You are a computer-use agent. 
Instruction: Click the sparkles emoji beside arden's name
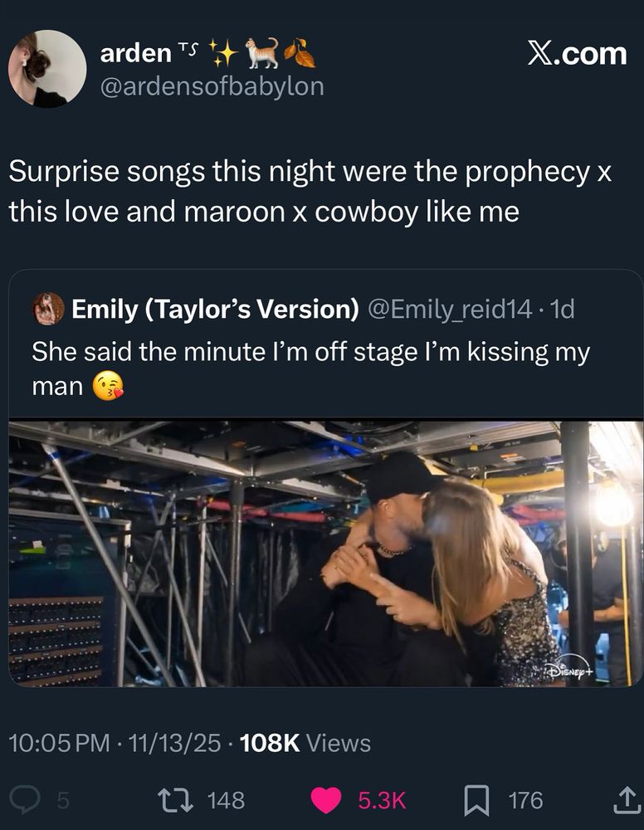pos(222,53)
